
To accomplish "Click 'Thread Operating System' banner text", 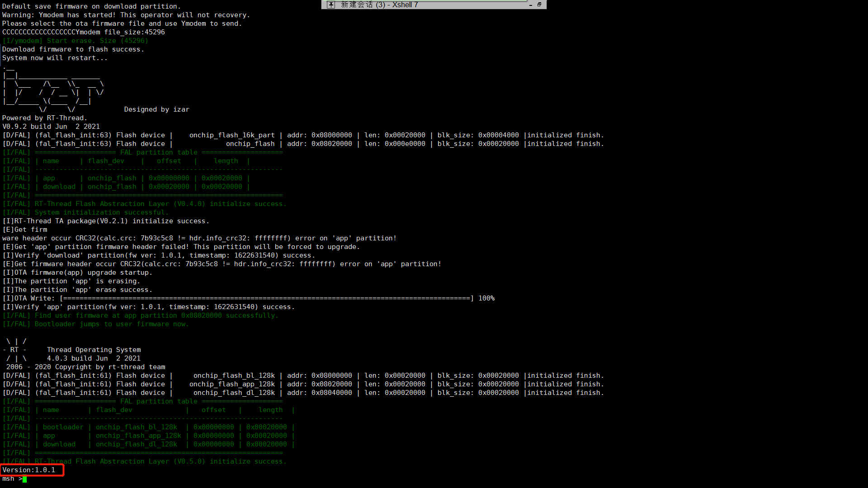I will point(94,350).
